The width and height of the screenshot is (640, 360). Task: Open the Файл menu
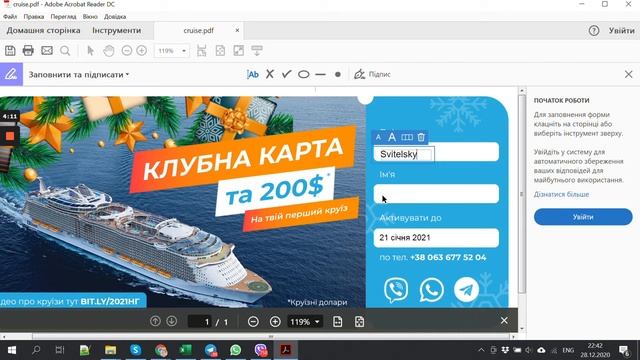10,17
